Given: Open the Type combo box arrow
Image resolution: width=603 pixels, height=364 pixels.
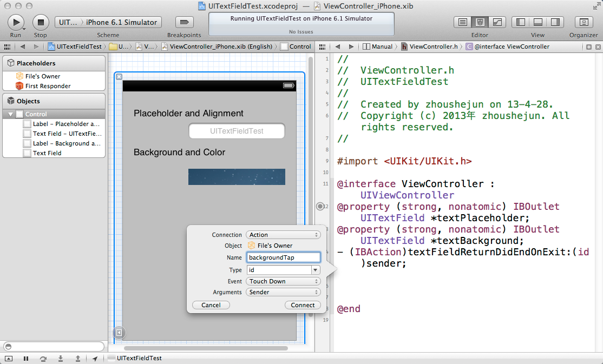Looking at the screenshot, I should (316, 270).
